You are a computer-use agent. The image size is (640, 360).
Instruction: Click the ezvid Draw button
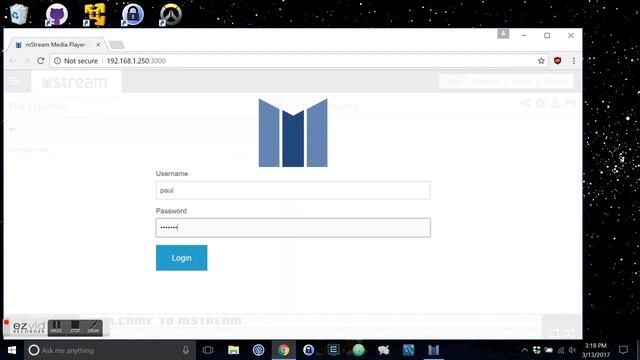pyautogui.click(x=93, y=327)
